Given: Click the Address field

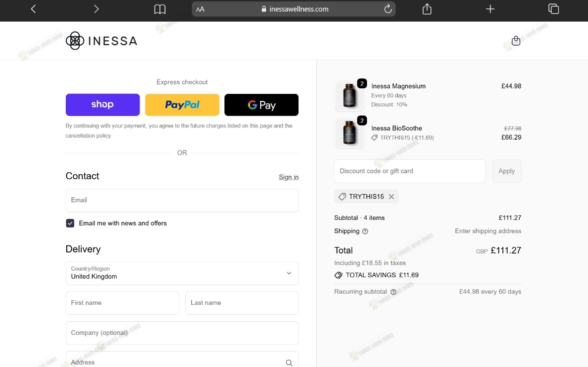Looking at the screenshot, I should [x=182, y=360].
